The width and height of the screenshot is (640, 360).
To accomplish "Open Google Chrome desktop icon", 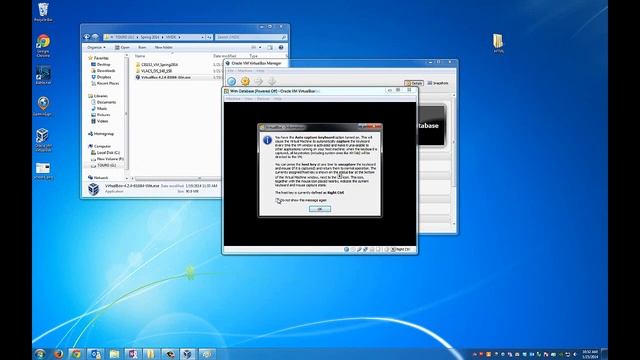I will [x=43, y=46].
